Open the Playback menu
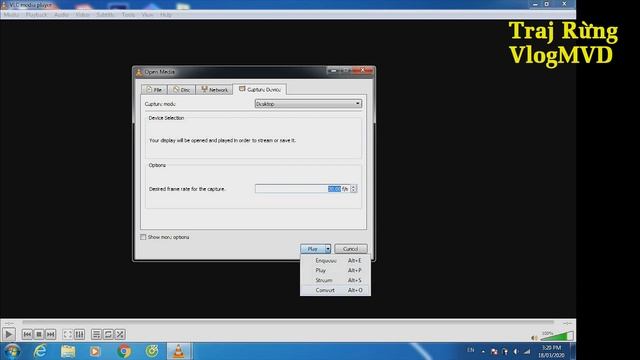 (36, 15)
